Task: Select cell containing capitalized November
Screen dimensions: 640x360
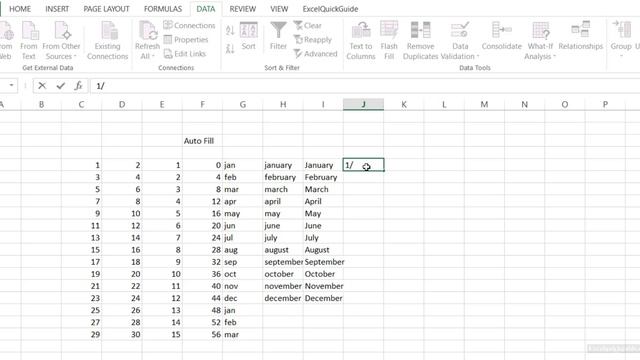Action: [x=323, y=286]
